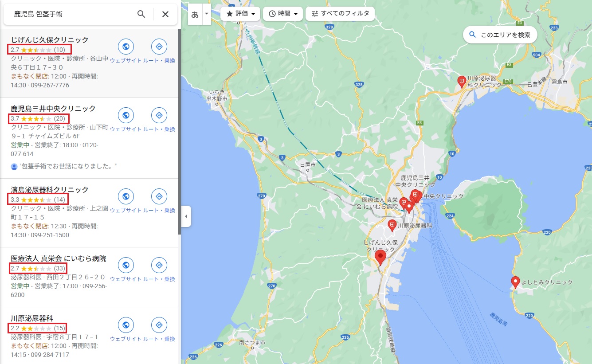Click このエリアを検索 button
The image size is (592, 364).
point(500,35)
